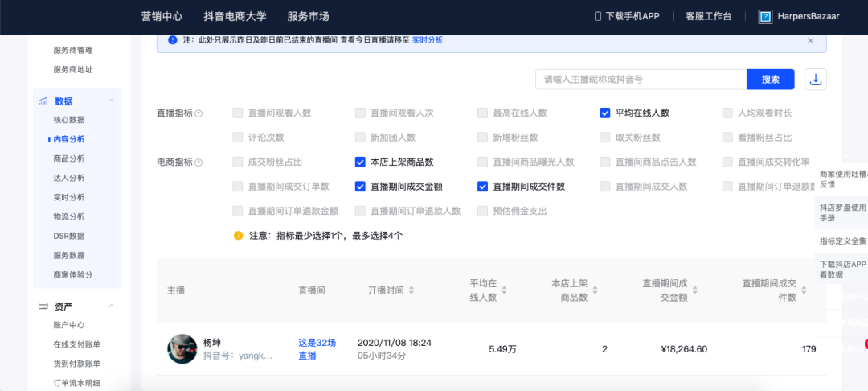Open the 实时分析 link in notice
This screenshot has height=391, width=868.
tap(427, 40)
